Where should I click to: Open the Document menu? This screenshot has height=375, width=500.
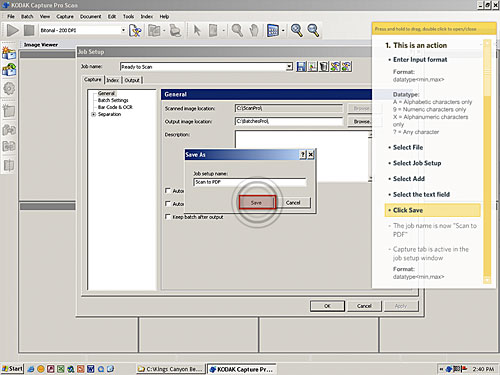coord(90,16)
